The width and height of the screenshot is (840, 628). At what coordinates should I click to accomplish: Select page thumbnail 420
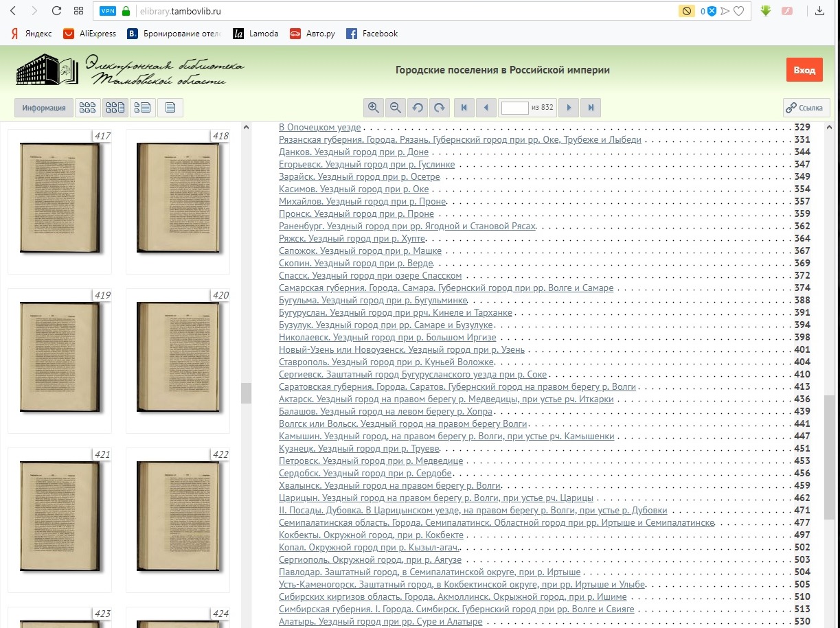pos(178,360)
